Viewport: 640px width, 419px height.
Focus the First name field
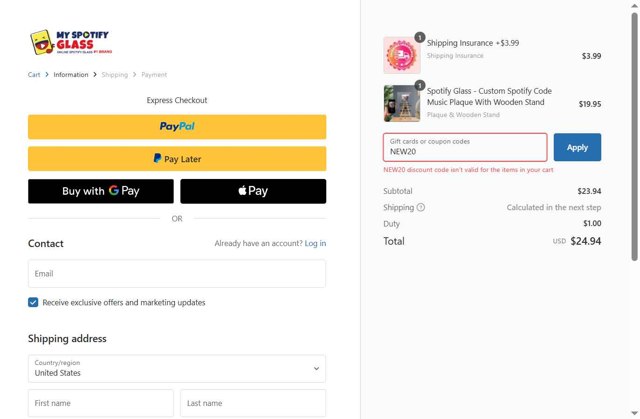(101, 403)
